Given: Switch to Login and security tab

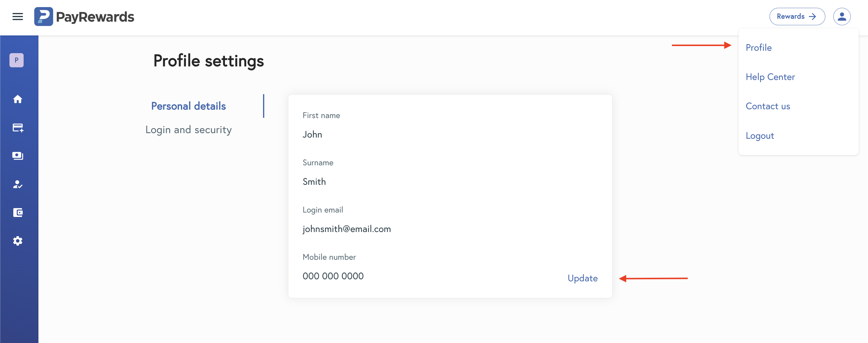Looking at the screenshot, I should 188,130.
